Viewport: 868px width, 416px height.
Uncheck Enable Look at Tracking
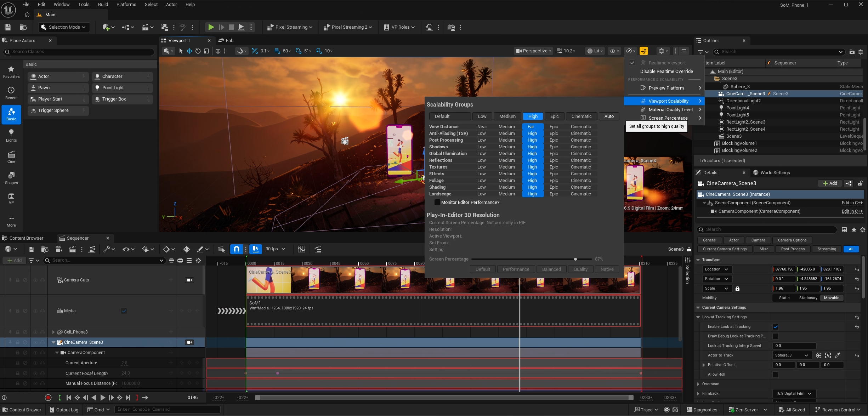pyautogui.click(x=776, y=327)
